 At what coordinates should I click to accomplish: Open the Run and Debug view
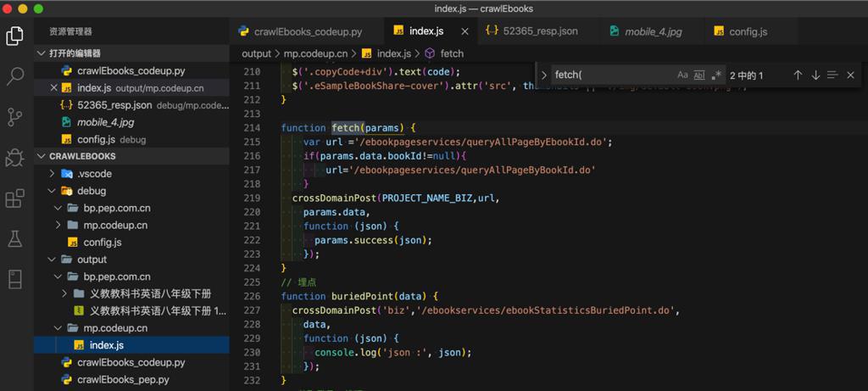coord(14,158)
